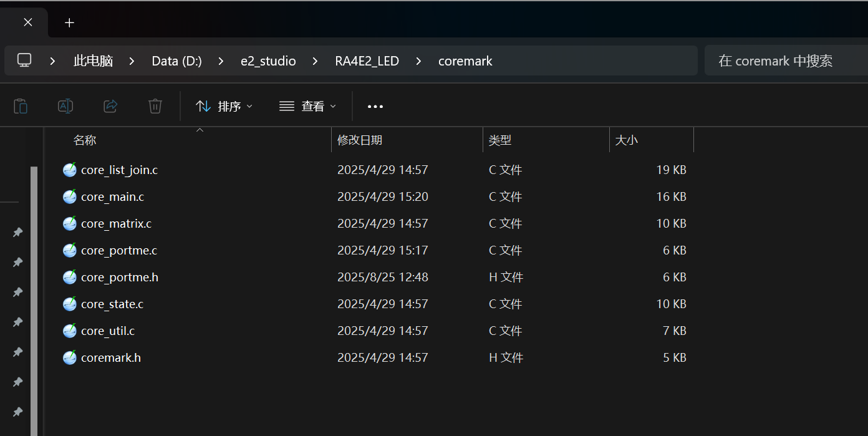
Task: Expand chevron after Data (D:) in breadcrumb
Action: click(221, 61)
